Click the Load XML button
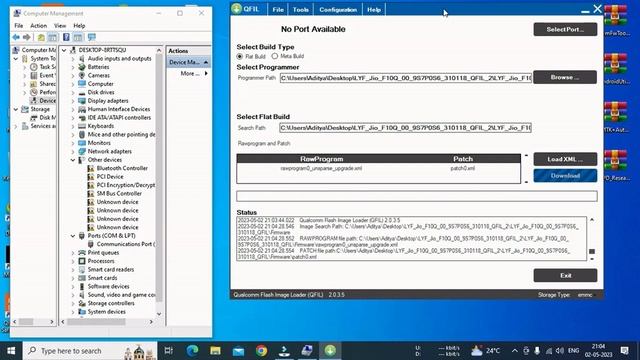 (x=565, y=159)
